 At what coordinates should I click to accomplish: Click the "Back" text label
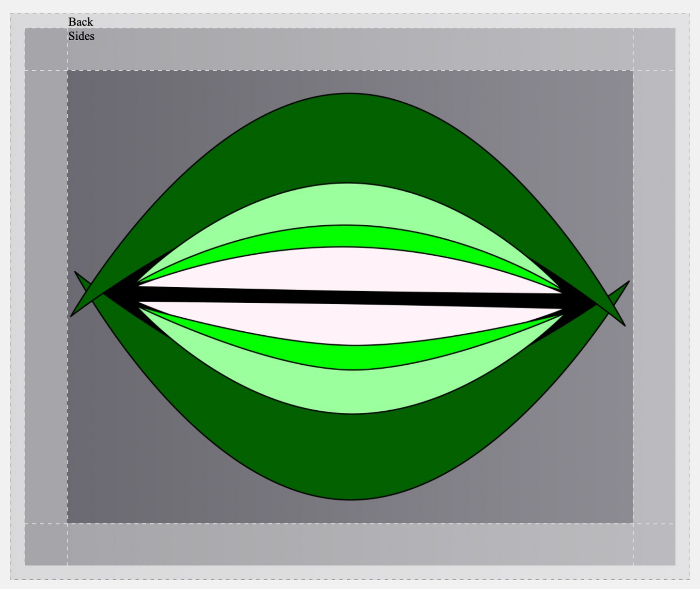(x=80, y=22)
